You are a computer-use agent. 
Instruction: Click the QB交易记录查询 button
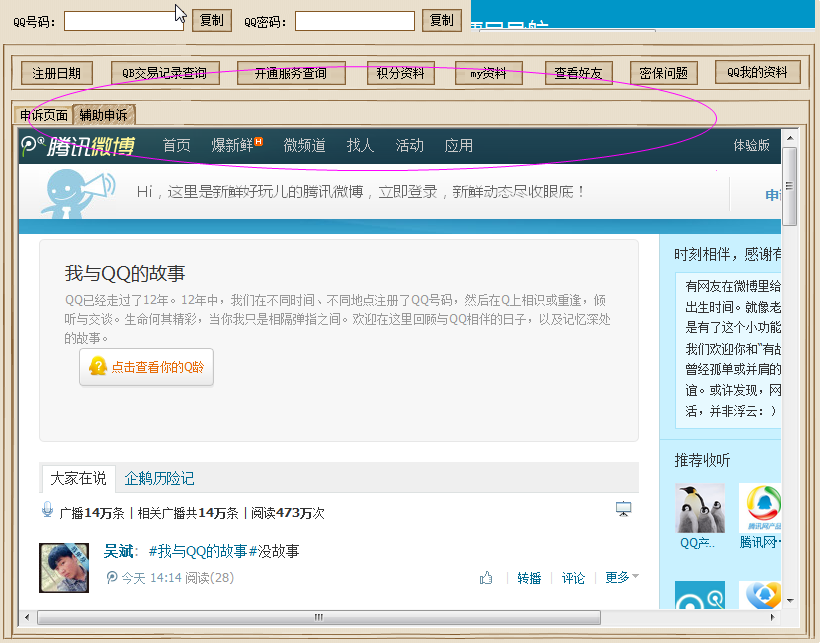[x=165, y=73]
